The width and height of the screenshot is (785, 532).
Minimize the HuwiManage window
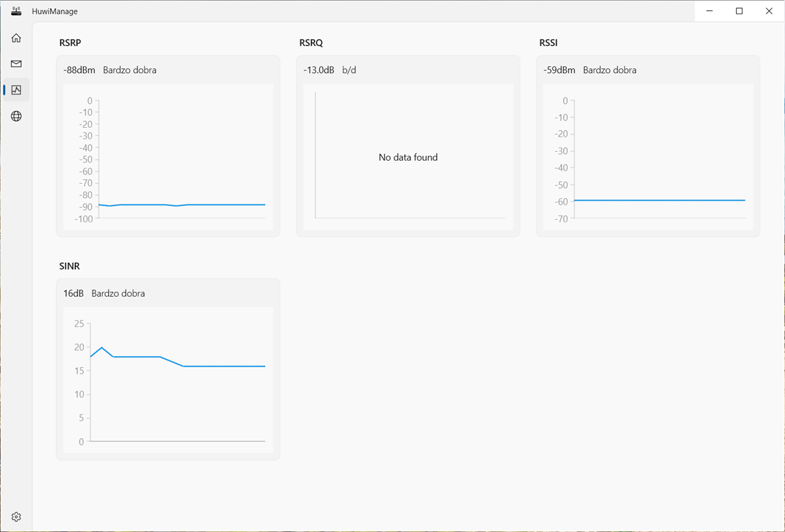709,11
